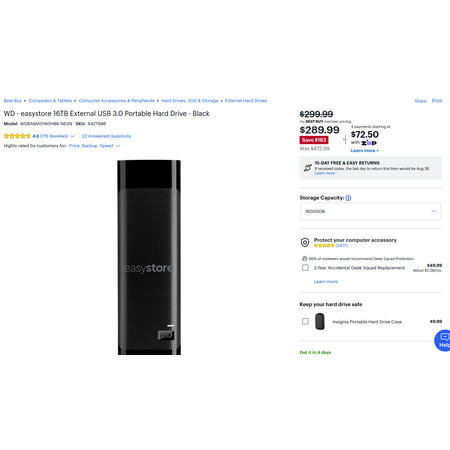This screenshot has height=450, width=450.
Task: Open the Storage Capacity dropdown
Action: coord(370,211)
